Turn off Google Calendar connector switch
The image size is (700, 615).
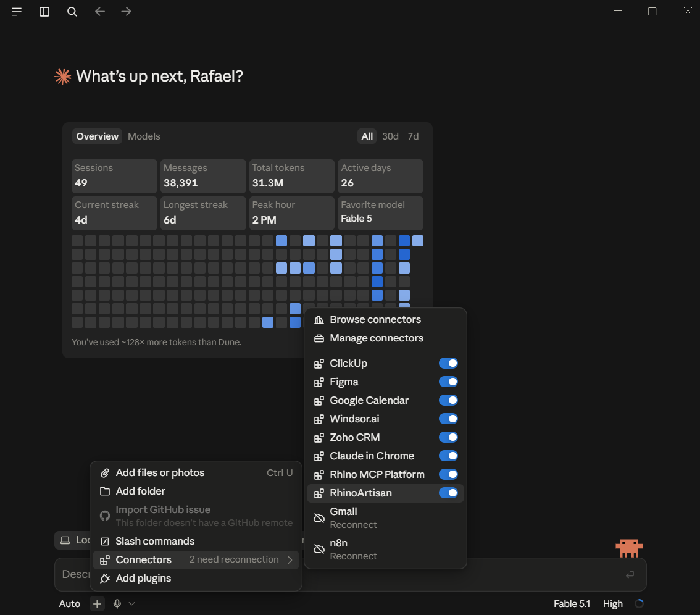(x=448, y=400)
